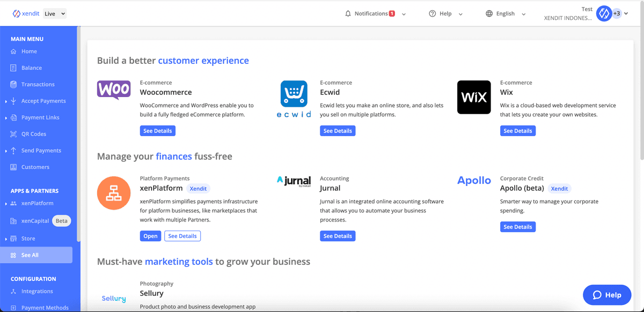See Details for Jurnal
The height and width of the screenshot is (312, 644).
click(338, 236)
